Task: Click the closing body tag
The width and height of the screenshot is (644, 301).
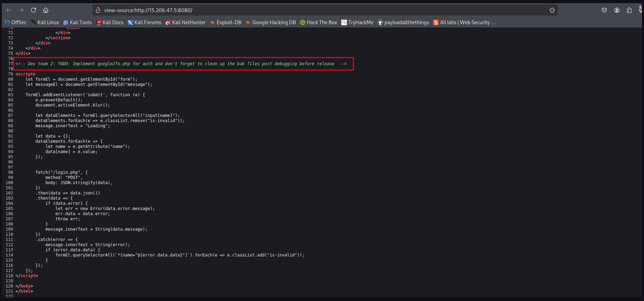Action: [24, 286]
